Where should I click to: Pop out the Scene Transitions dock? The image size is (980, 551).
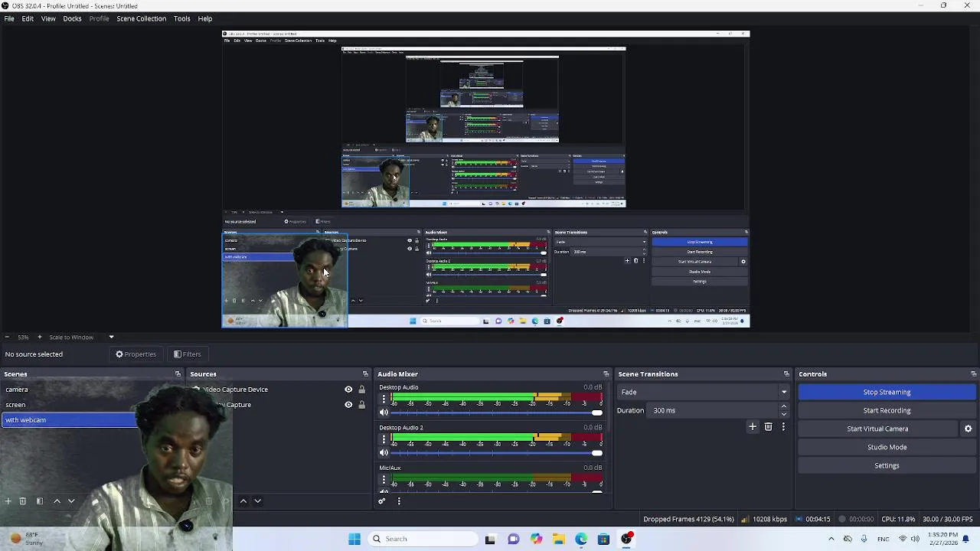(786, 374)
